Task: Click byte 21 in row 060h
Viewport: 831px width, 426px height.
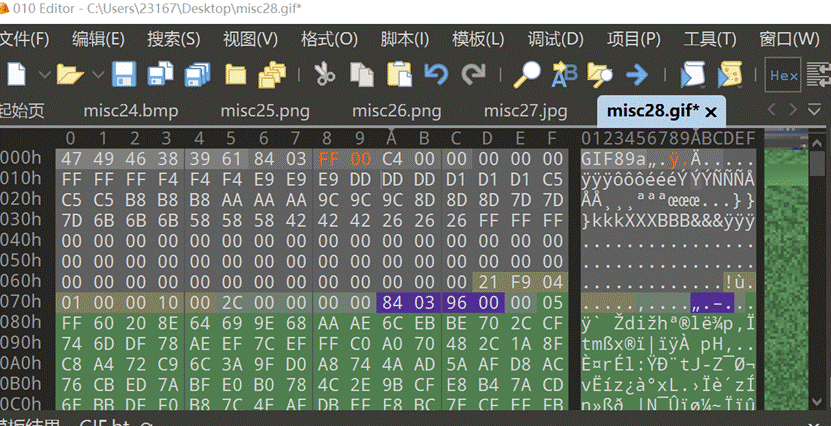Action: point(488,282)
